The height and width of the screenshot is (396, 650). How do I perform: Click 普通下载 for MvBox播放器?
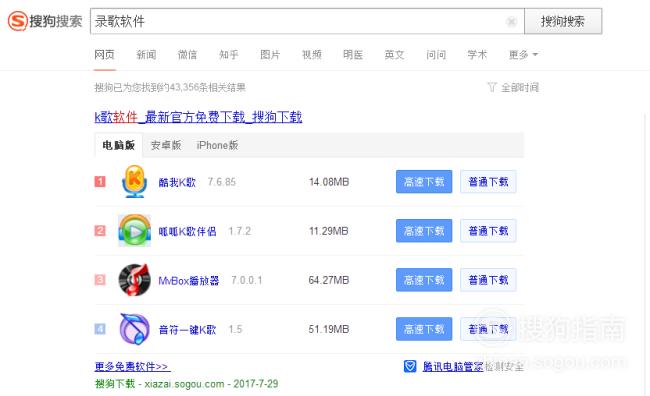[488, 280]
